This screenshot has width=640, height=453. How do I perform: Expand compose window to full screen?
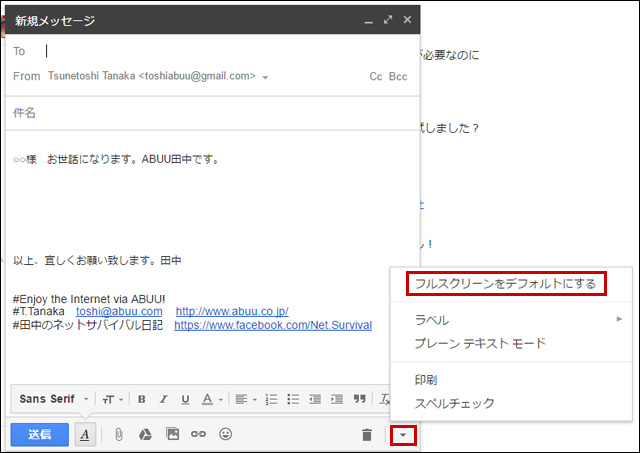click(x=388, y=20)
